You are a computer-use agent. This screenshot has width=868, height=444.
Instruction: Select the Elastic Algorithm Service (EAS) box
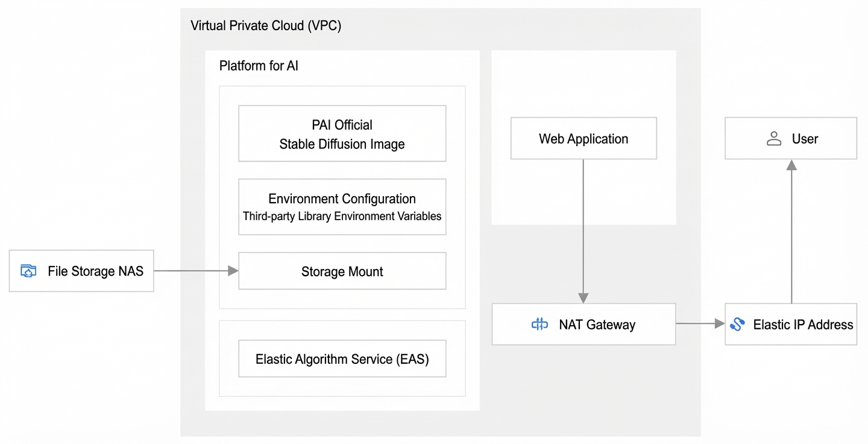coord(342,359)
